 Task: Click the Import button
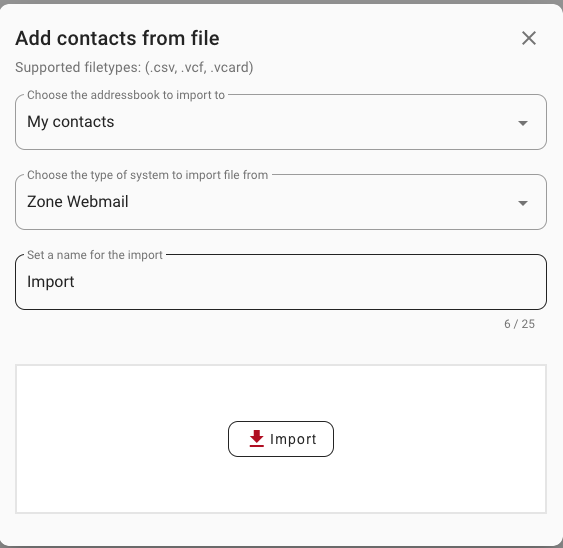[281, 439]
